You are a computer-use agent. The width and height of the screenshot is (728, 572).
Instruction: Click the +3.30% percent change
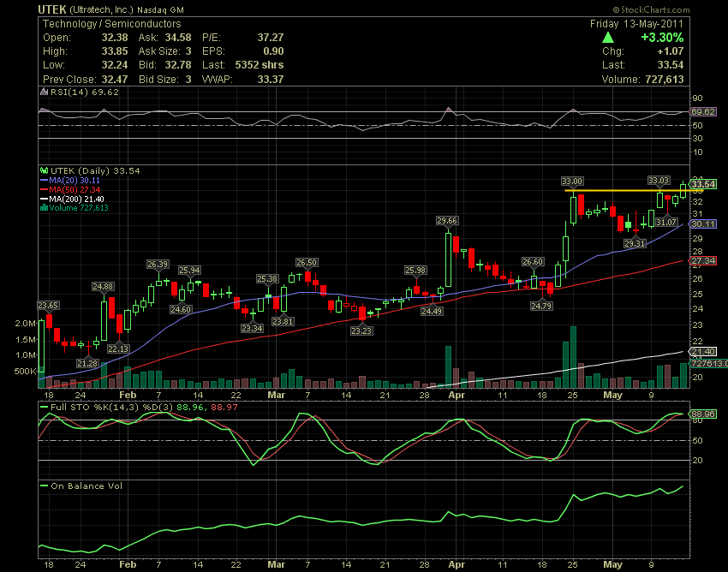(662, 38)
